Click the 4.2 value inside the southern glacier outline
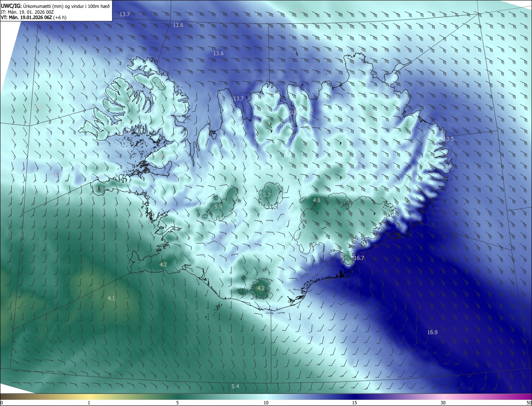This screenshot has height=406, width=532. (x=261, y=288)
